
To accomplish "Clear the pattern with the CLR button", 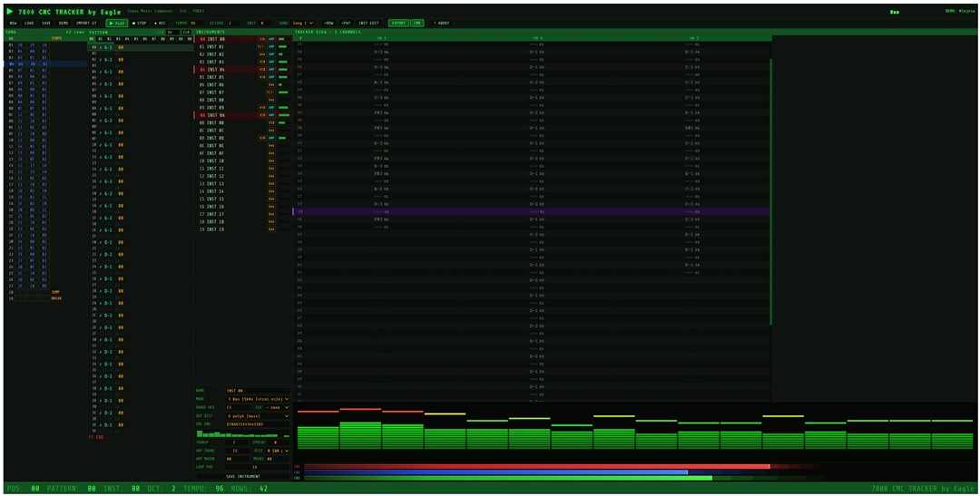I will (186, 32).
